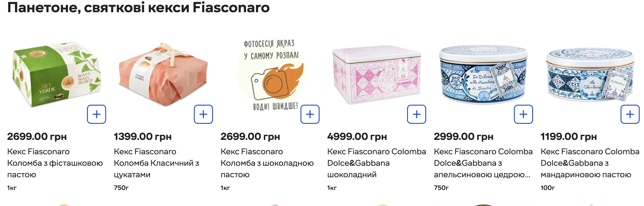The image size is (644, 206).
Task: Add Dolce&Gabbana orange citron Colomba to cart
Action: pyautogui.click(x=523, y=114)
